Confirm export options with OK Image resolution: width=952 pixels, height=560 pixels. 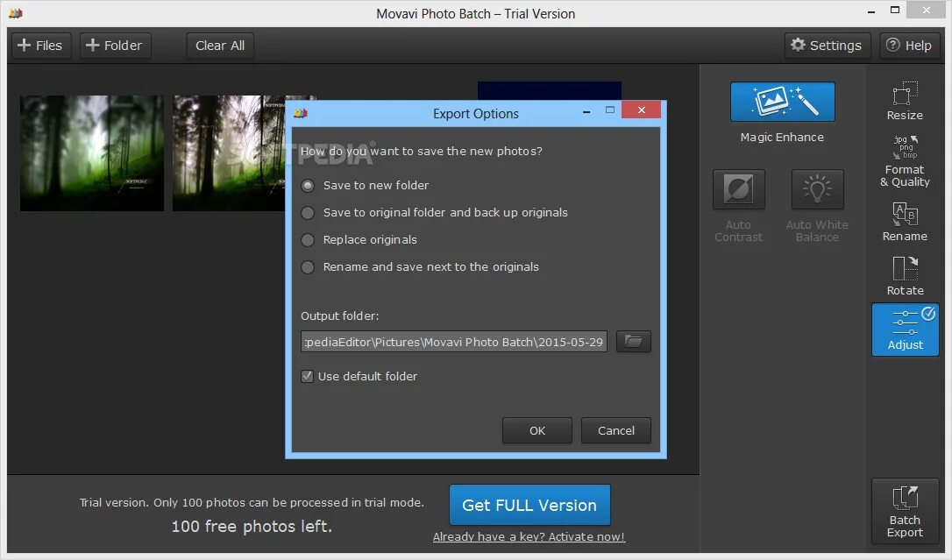tap(537, 430)
